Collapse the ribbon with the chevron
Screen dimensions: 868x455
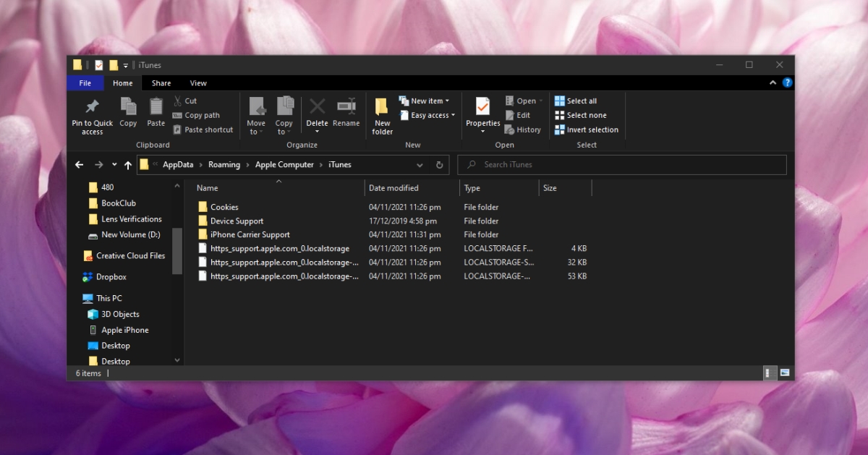[773, 83]
